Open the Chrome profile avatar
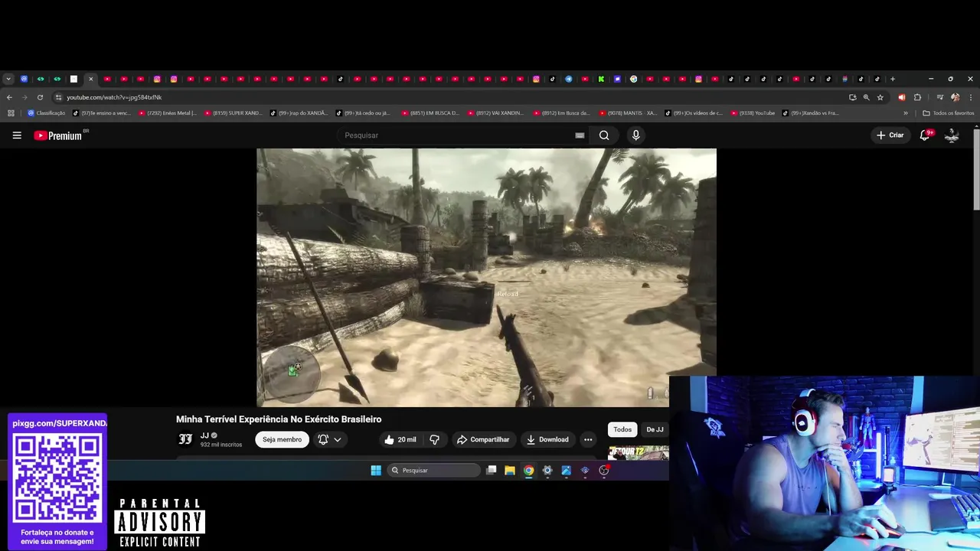This screenshot has height=551, width=980. 955,97
